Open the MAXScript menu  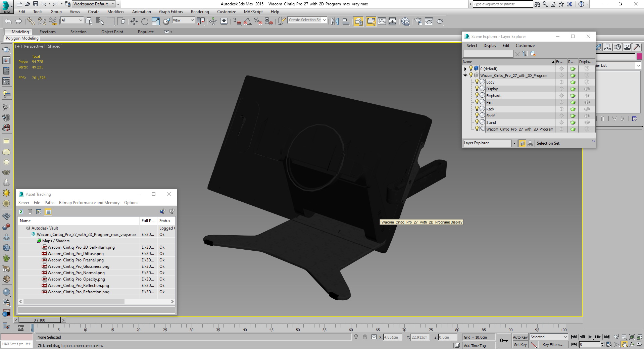point(253,12)
